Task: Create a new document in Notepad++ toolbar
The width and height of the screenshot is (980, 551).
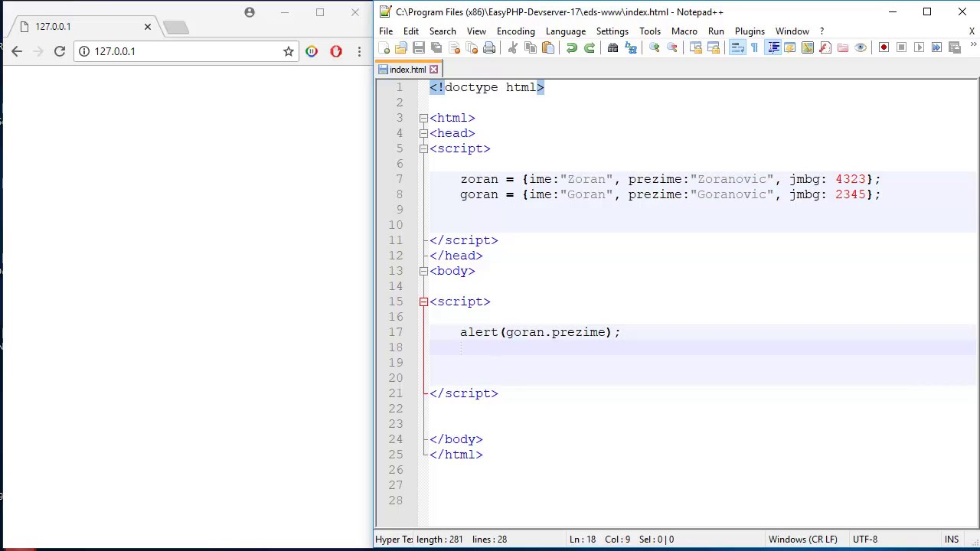Action: tap(384, 47)
